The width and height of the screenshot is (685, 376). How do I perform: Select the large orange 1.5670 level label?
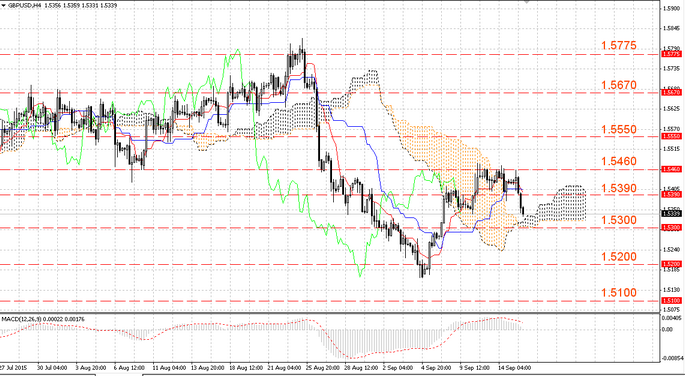click(x=619, y=85)
